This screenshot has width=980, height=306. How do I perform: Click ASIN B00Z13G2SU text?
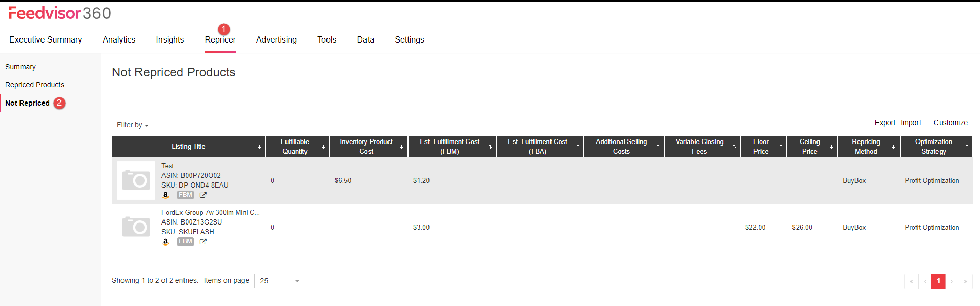tap(192, 222)
